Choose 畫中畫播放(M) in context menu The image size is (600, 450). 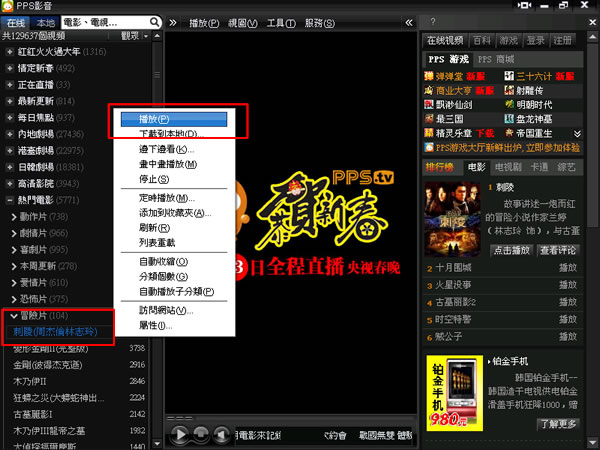174,164
